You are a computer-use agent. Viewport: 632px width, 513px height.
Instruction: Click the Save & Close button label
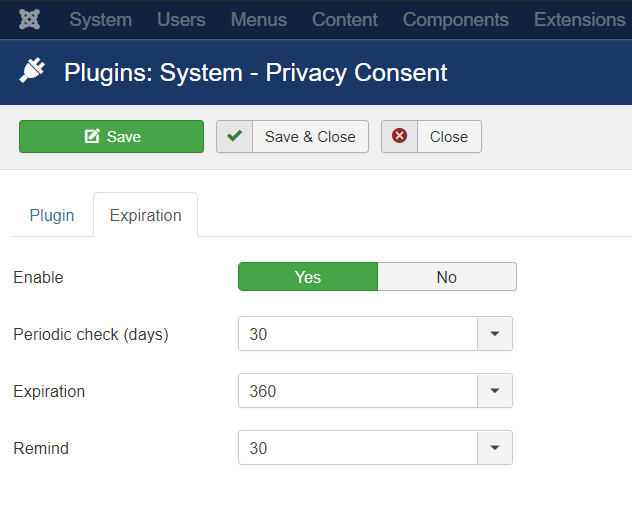pos(310,137)
